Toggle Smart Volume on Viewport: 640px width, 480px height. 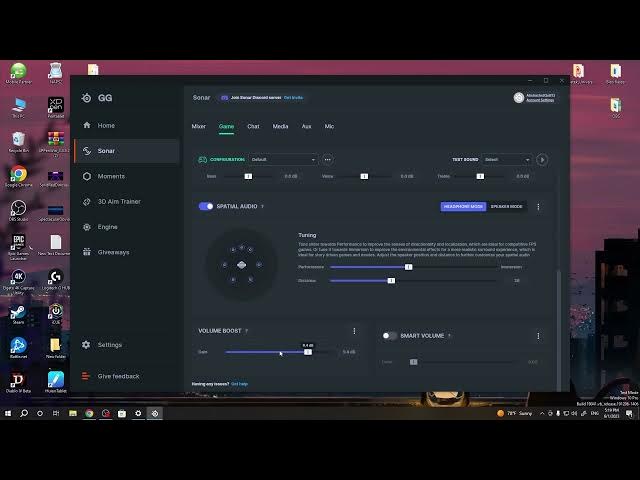389,336
